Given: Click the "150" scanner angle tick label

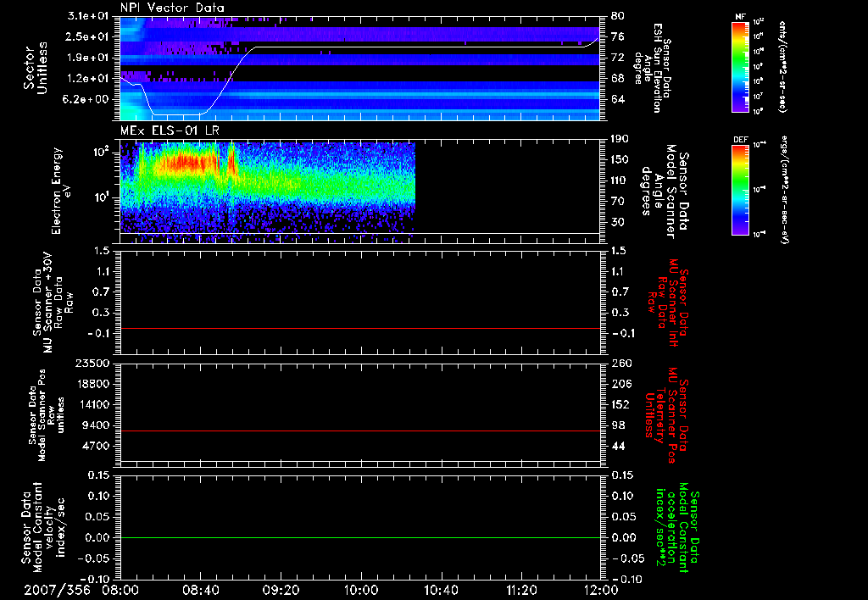Looking at the screenshot, I should click(x=620, y=159).
